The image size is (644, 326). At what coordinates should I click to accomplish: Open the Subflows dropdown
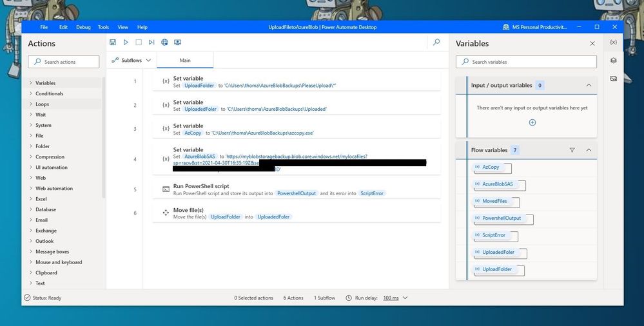pyautogui.click(x=132, y=61)
